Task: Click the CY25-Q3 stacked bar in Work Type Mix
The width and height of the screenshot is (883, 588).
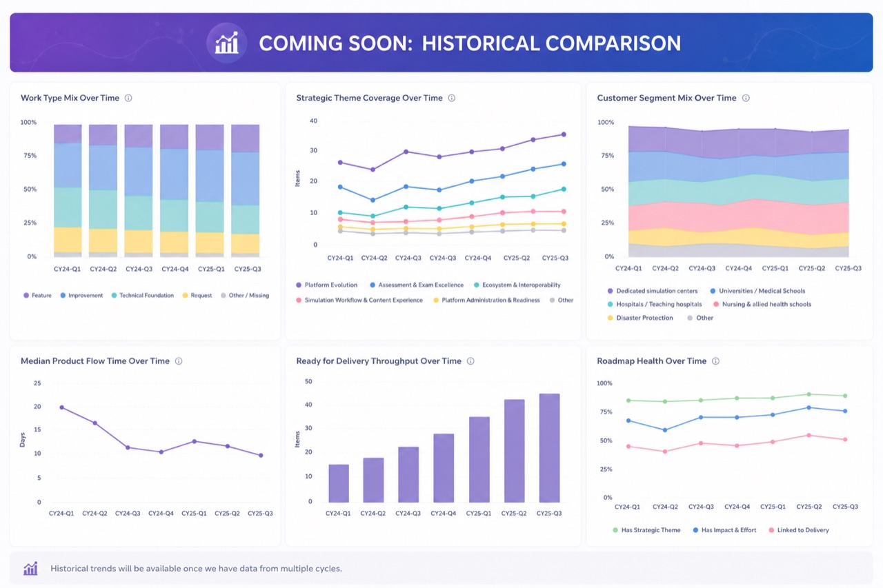Action: pyautogui.click(x=245, y=191)
